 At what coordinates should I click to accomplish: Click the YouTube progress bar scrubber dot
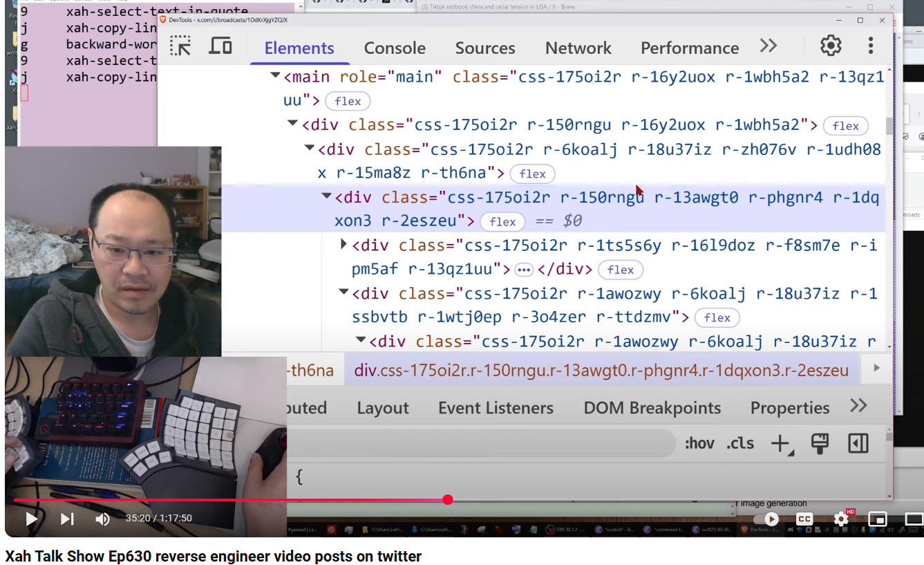coord(448,499)
